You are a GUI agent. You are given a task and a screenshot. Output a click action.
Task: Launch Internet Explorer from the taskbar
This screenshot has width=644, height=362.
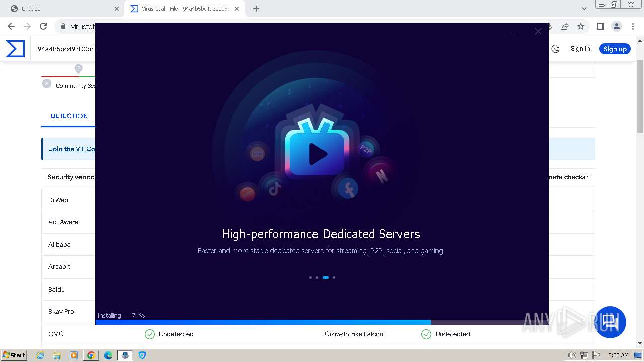[40, 355]
